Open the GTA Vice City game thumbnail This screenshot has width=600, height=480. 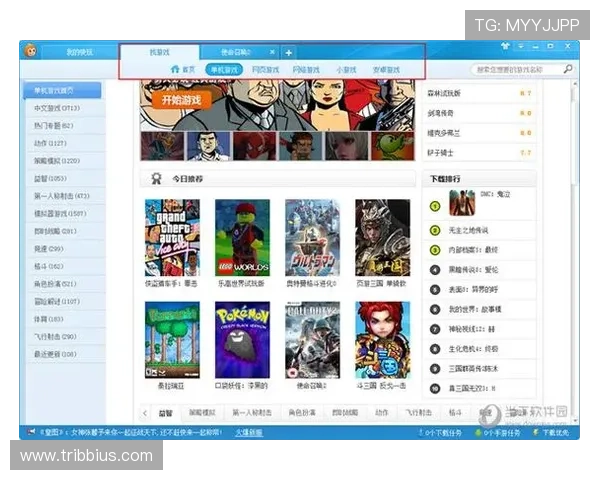point(172,237)
